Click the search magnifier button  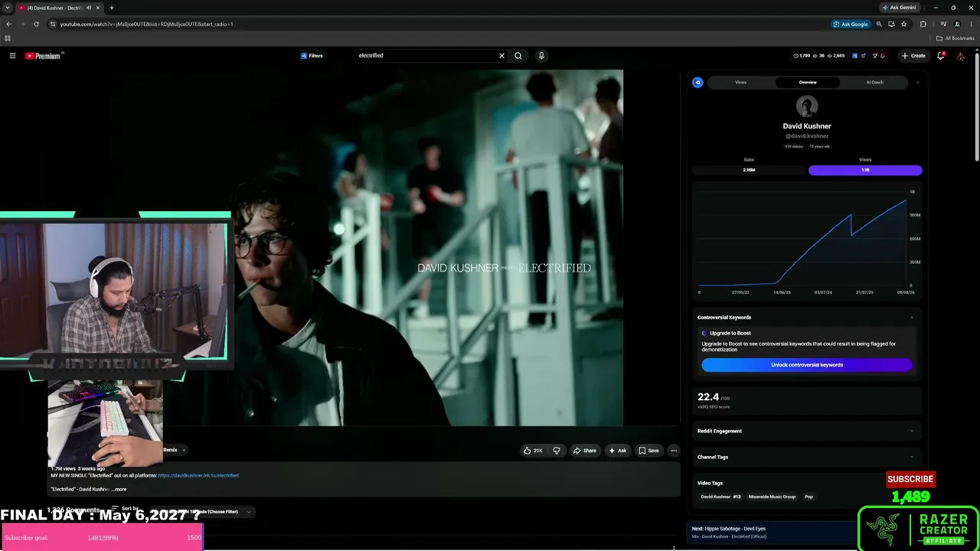[x=518, y=56]
